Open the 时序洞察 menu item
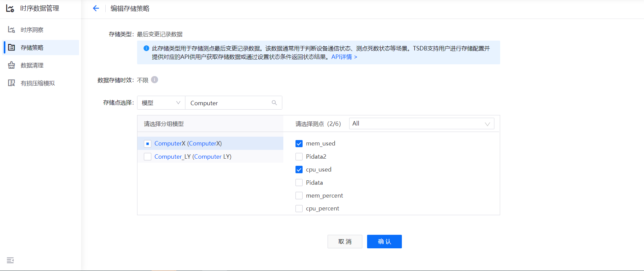The height and width of the screenshot is (271, 644). tap(41, 30)
